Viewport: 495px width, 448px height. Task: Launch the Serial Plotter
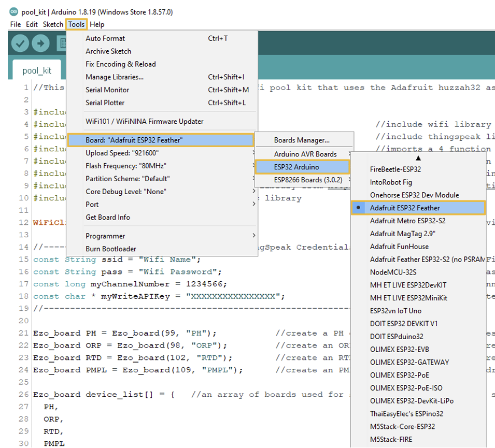point(162,103)
